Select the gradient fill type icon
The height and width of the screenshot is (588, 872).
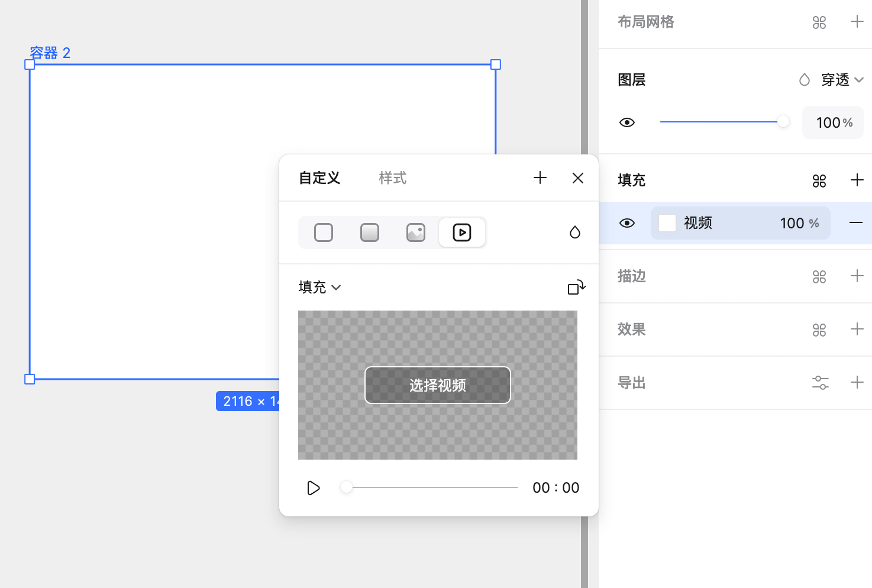click(x=370, y=232)
